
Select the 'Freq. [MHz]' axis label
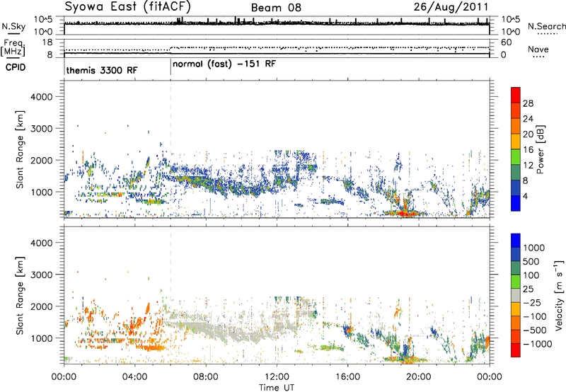coord(13,48)
